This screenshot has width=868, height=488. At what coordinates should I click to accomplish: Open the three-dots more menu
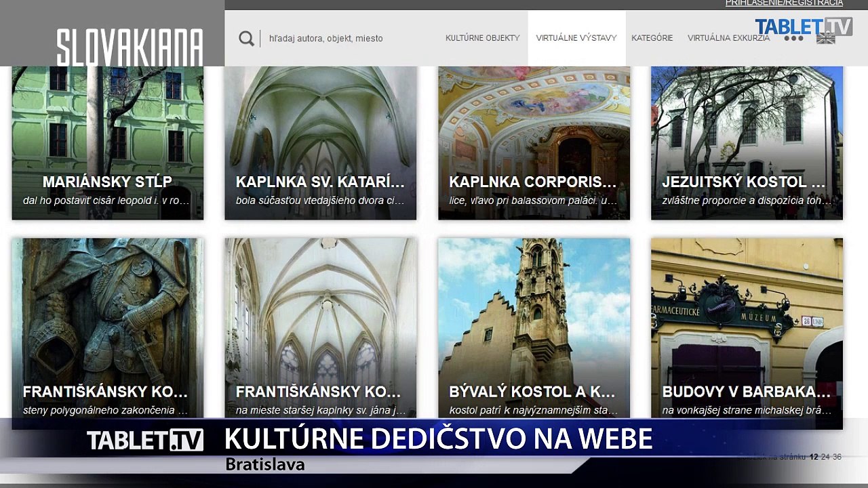coord(793,39)
